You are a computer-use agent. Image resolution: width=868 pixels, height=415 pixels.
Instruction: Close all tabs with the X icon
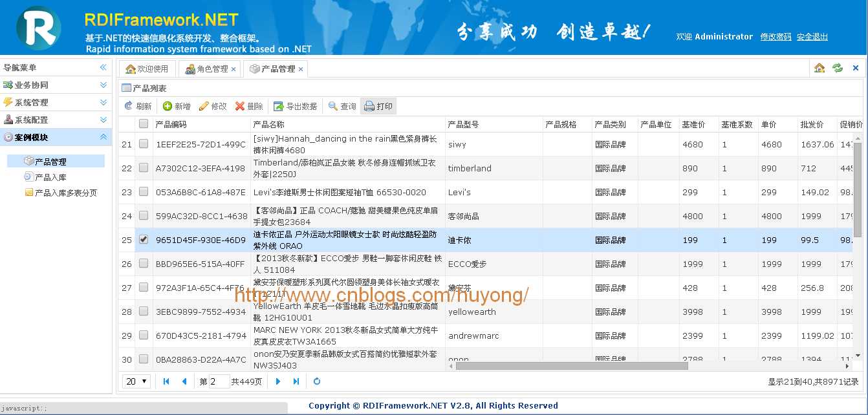pos(856,68)
